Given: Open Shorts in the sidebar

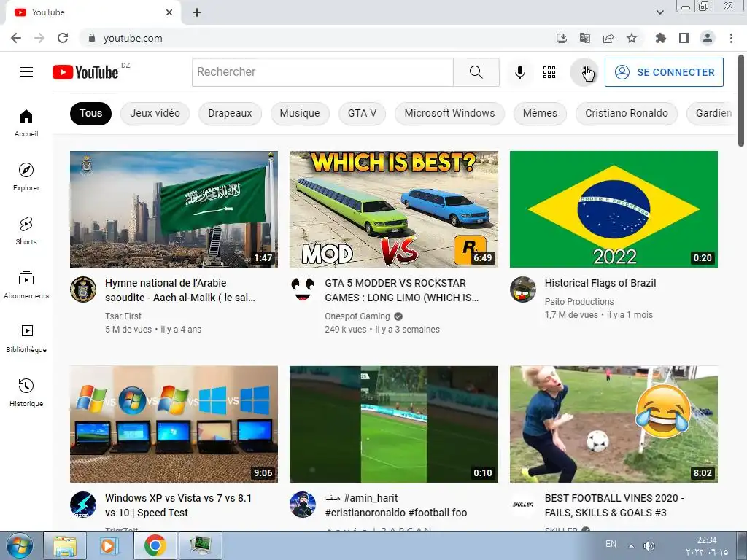Looking at the screenshot, I should (x=26, y=230).
